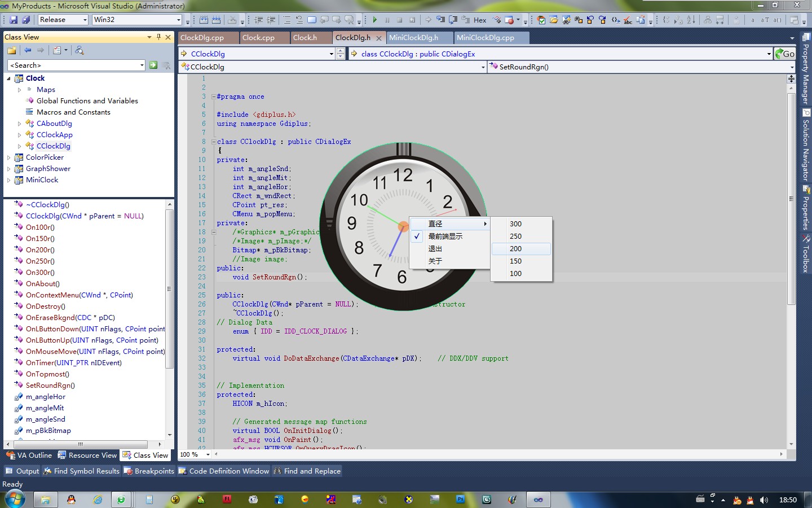Viewport: 812px width, 508px height.
Task: Click the green search Go arrow in Class View
Action: [x=153, y=65]
